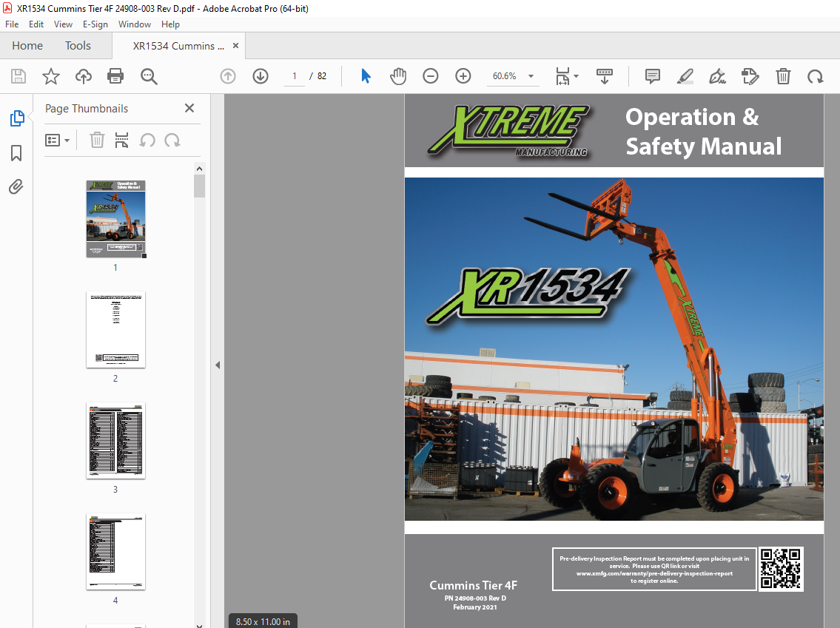Collapse the left navigation pane arrow
The height and width of the screenshot is (628, 840).
pyautogui.click(x=218, y=365)
